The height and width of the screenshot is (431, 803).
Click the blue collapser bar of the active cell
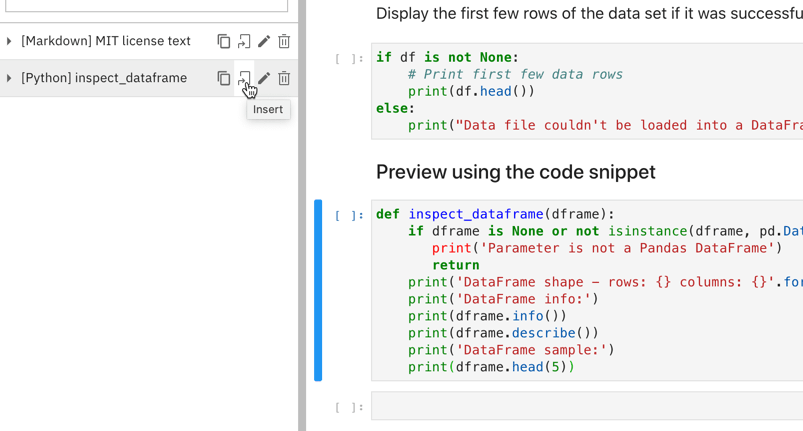(x=318, y=290)
